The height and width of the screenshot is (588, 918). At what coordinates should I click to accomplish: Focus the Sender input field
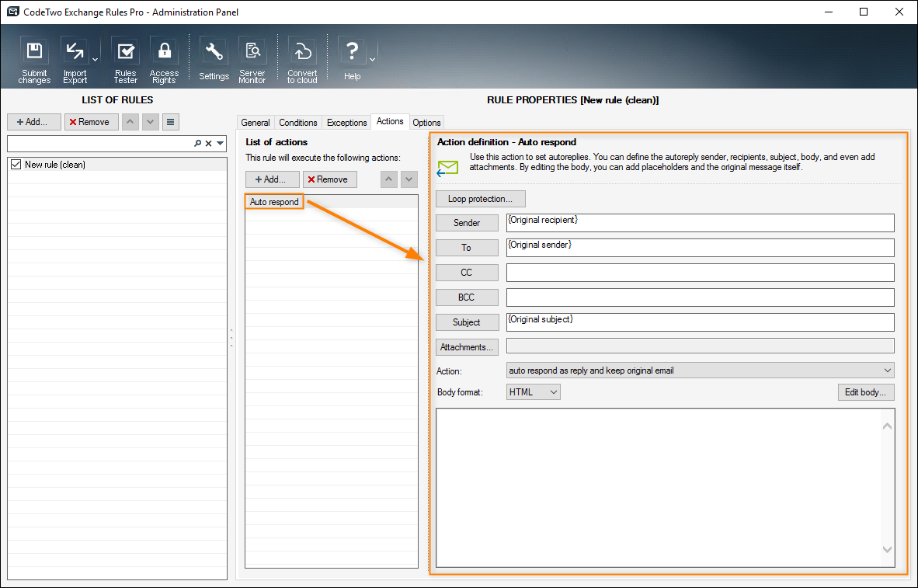[701, 223]
